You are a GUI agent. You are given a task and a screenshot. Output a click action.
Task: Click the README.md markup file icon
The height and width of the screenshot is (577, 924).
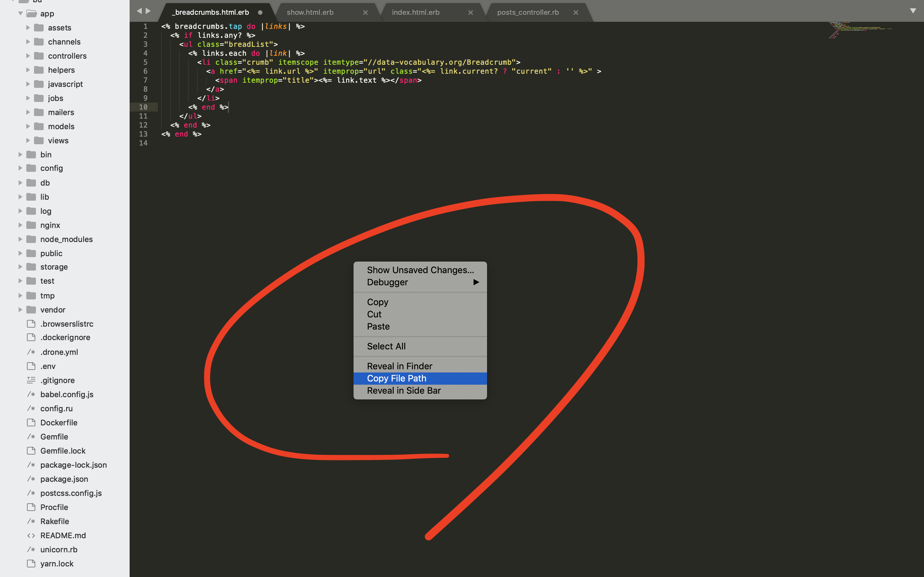coord(31,535)
